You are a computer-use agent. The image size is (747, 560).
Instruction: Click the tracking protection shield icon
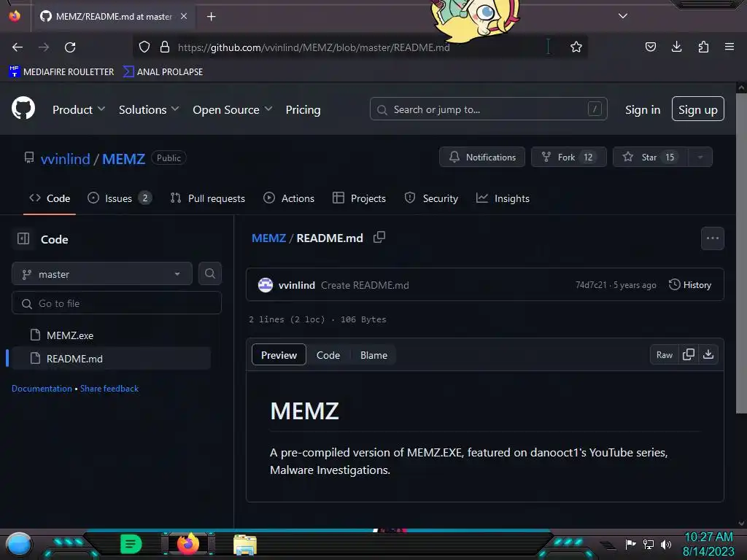click(x=144, y=47)
